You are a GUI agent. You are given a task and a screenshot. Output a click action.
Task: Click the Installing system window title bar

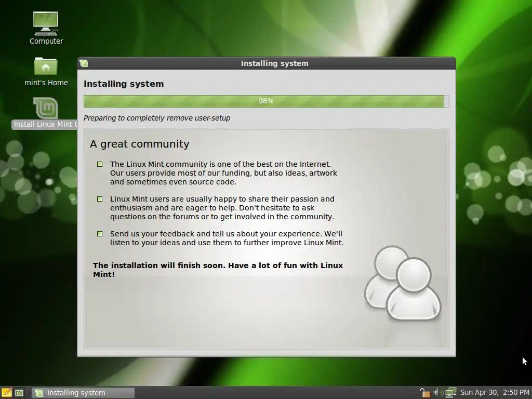click(267, 63)
